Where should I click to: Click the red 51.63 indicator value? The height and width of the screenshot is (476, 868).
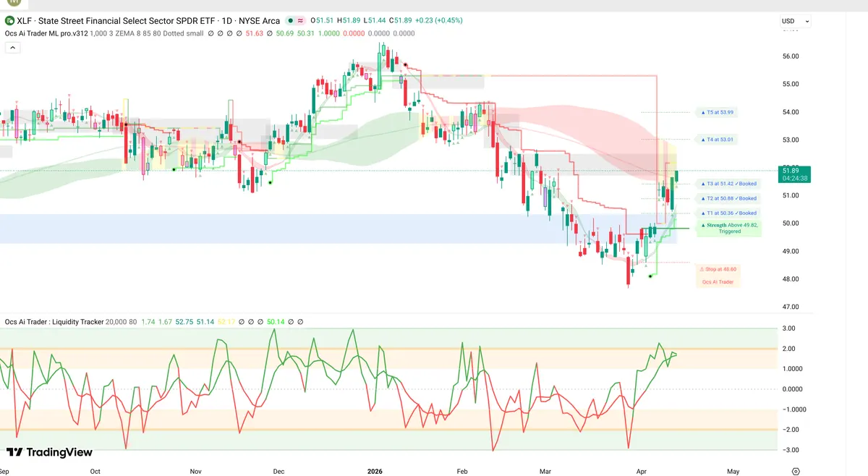click(255, 33)
